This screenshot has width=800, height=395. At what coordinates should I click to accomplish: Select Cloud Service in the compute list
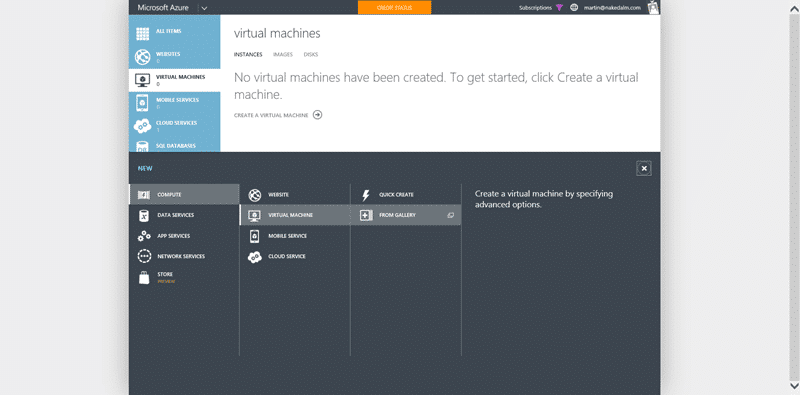point(295,256)
